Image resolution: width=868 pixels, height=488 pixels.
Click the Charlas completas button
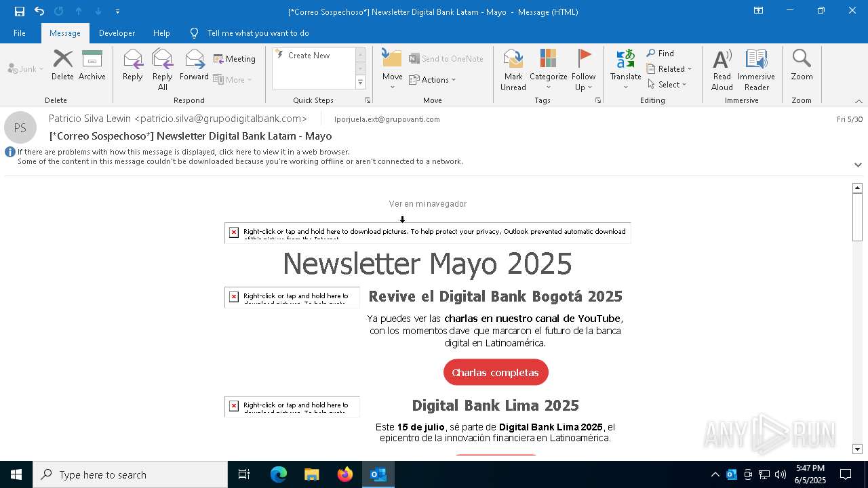[x=496, y=372]
